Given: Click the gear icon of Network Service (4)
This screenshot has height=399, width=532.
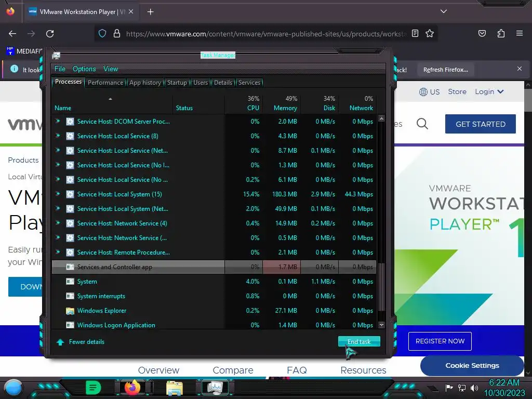Looking at the screenshot, I should pos(70,223).
